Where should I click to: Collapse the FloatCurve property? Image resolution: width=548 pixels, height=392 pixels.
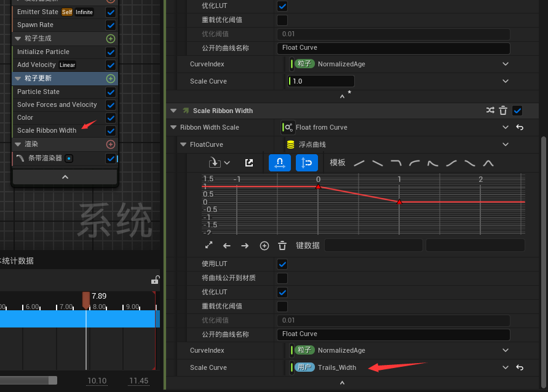coord(183,144)
